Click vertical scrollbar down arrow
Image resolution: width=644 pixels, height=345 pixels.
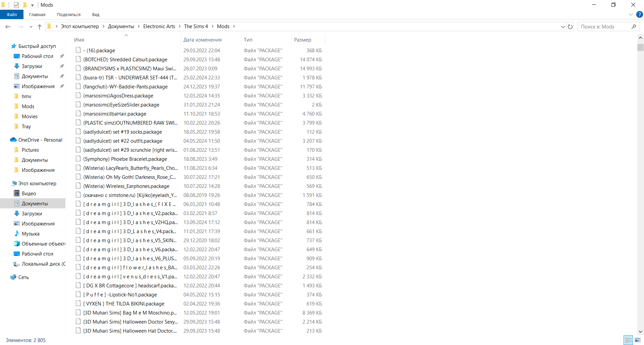coord(640,331)
